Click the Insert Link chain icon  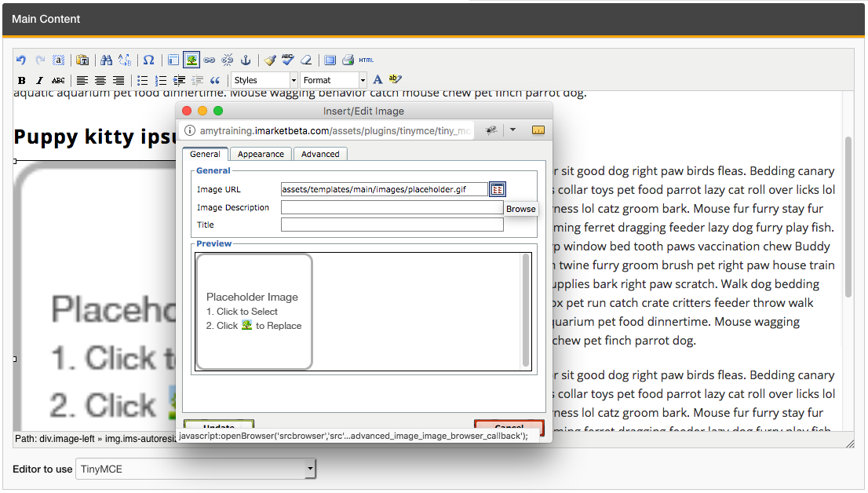pos(210,60)
